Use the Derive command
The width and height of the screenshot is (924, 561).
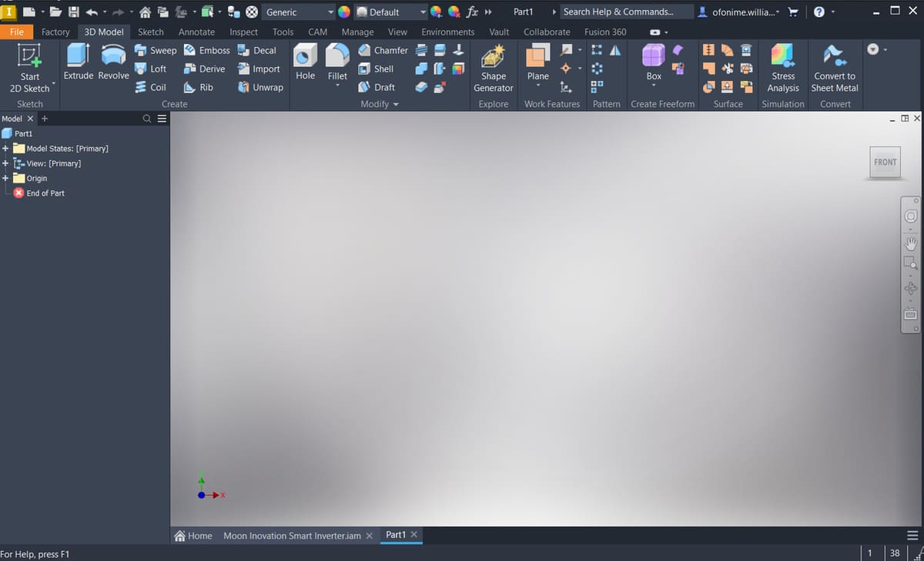point(204,69)
